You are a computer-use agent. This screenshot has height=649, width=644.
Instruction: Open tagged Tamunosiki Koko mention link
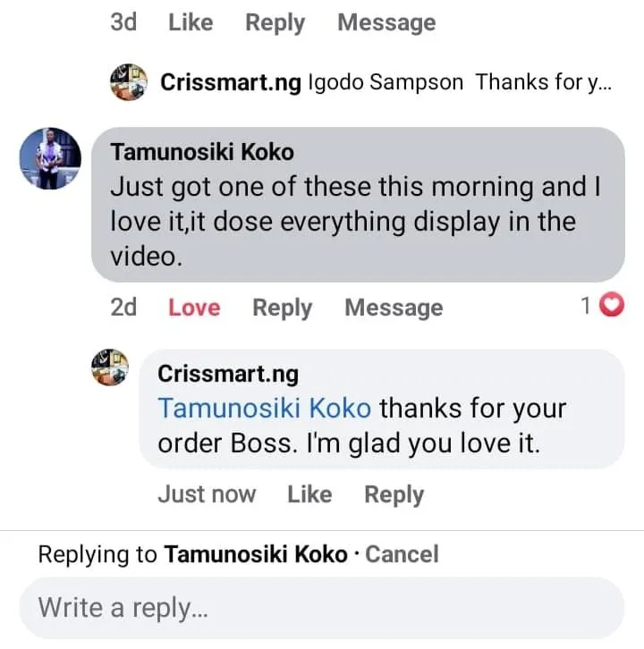[x=264, y=409]
